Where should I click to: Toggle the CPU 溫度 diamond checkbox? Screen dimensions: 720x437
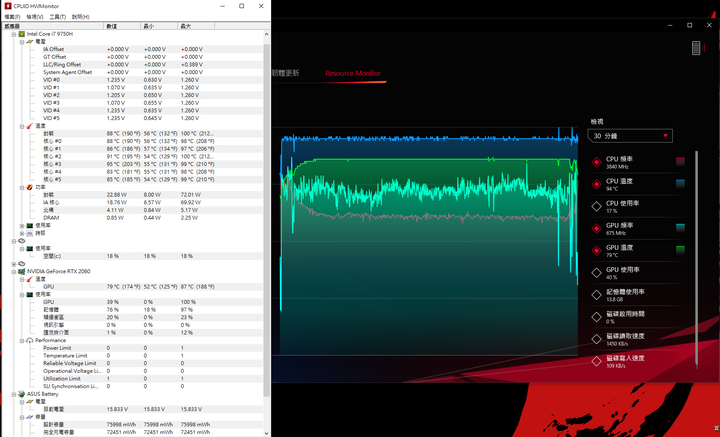(x=596, y=184)
